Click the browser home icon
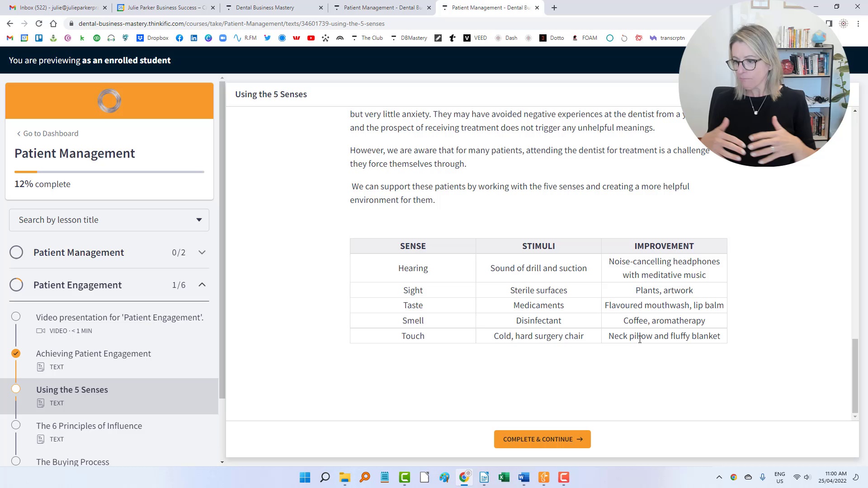The image size is (868, 488). [53, 23]
